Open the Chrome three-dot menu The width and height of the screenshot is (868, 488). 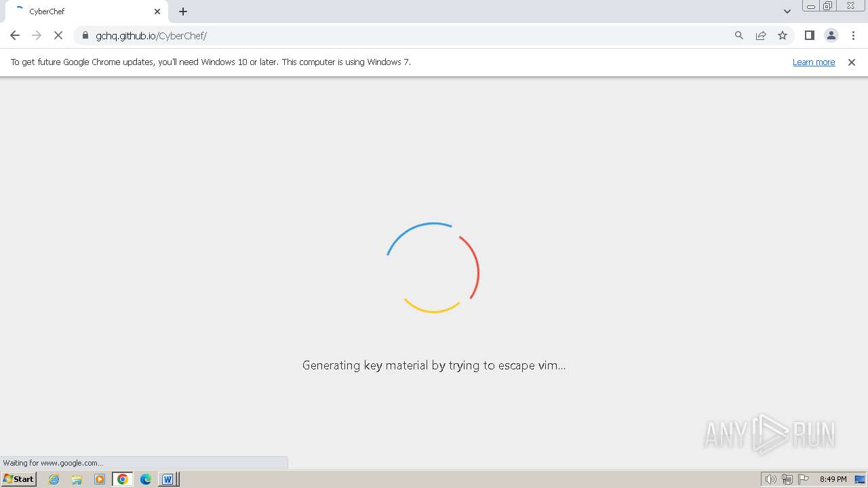click(x=852, y=35)
